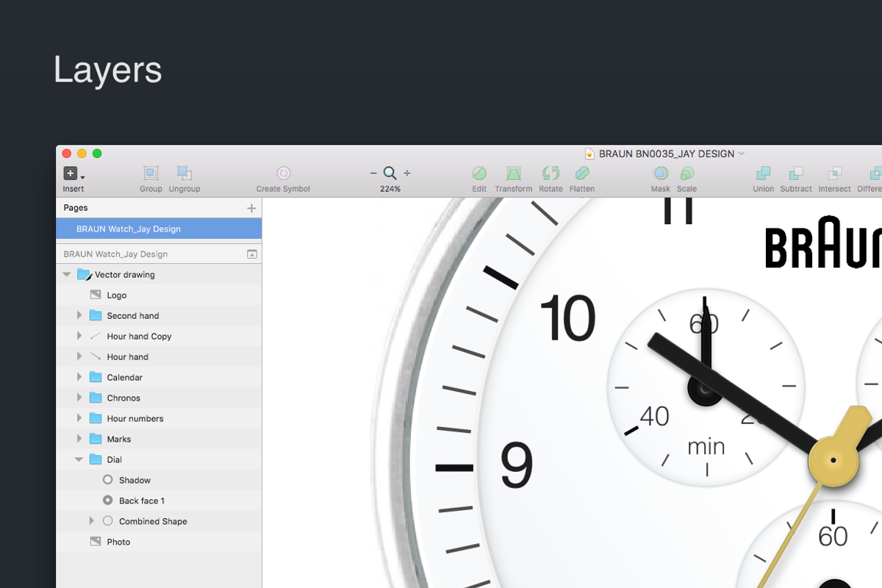Add a new page with plus

(x=251, y=208)
